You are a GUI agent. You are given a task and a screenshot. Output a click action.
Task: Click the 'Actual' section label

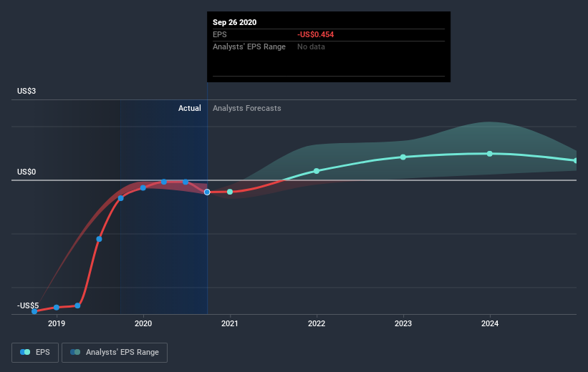point(189,108)
